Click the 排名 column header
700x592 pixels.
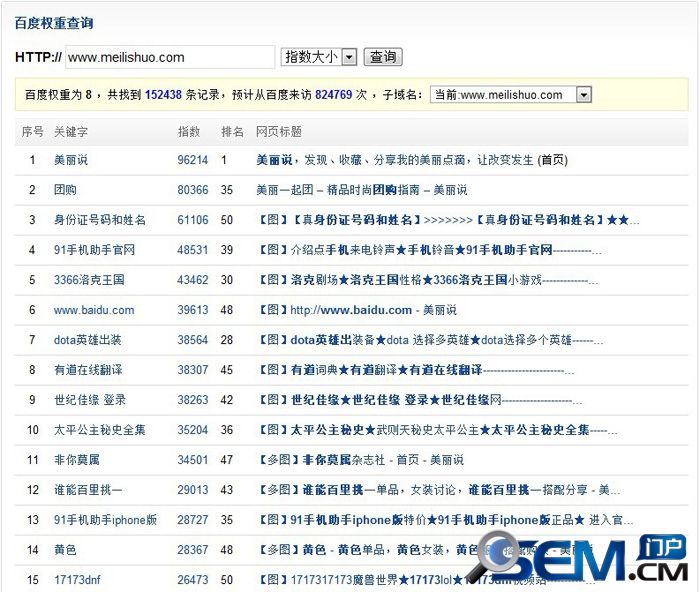coord(232,132)
